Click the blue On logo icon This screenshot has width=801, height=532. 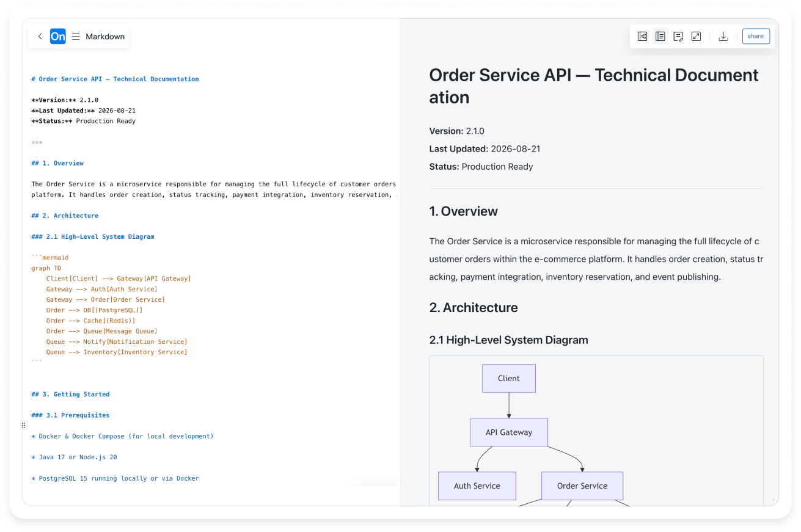pyautogui.click(x=58, y=37)
